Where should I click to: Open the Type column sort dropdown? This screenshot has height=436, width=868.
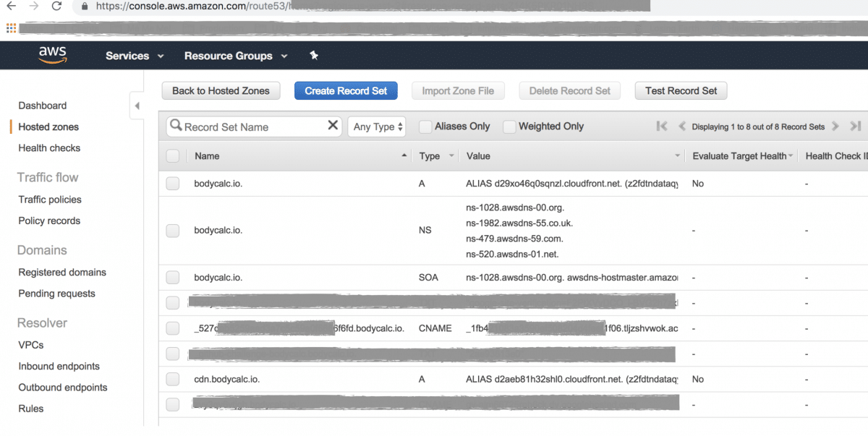(x=451, y=155)
